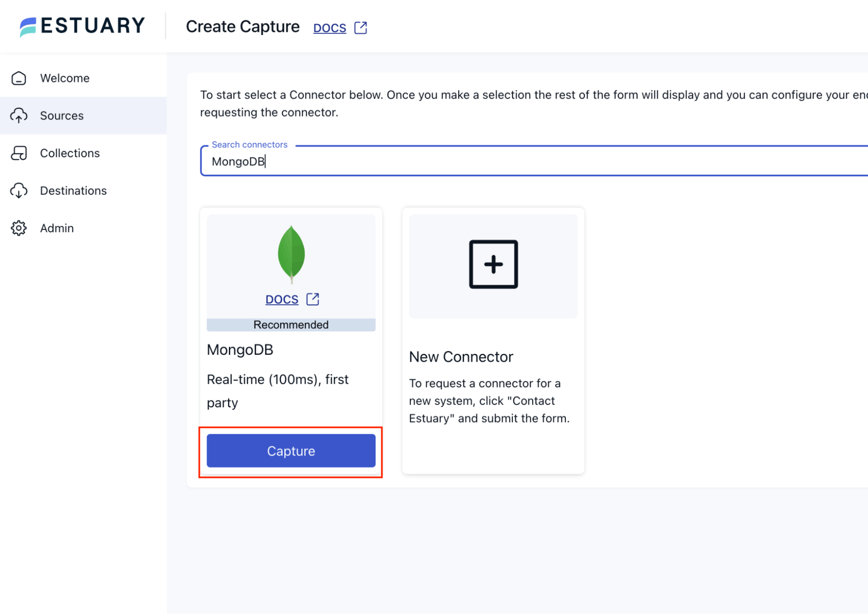Click the Admin menu item
Viewport: 868px width, 614px height.
[56, 228]
